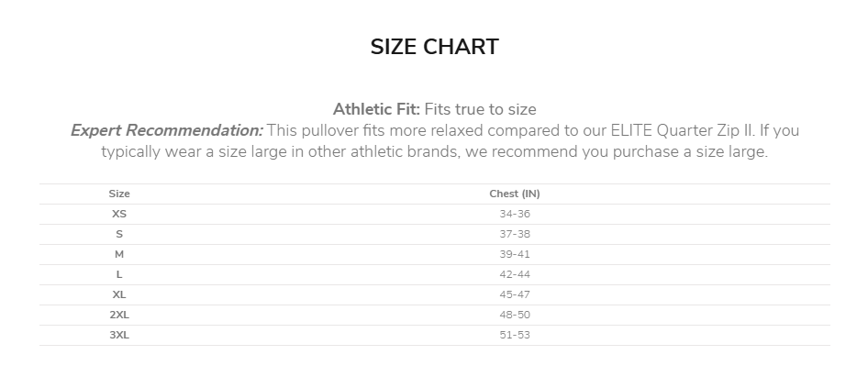Click the 34-36 chest measurement
The width and height of the screenshot is (868, 377).
click(x=515, y=214)
